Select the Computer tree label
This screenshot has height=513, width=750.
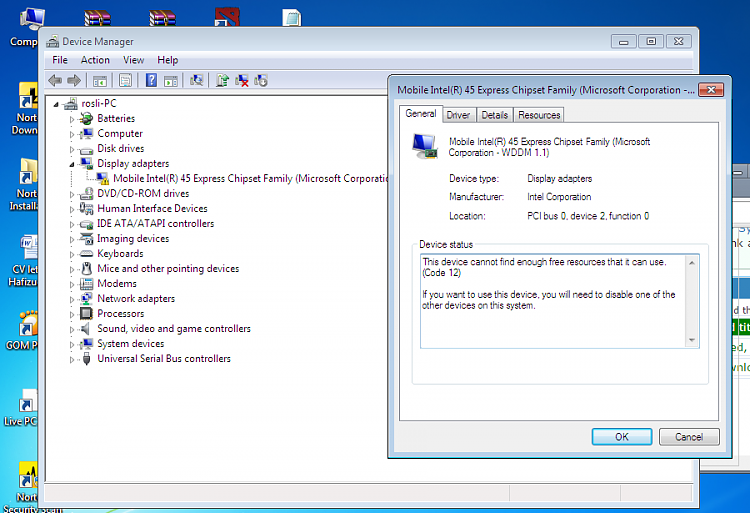pyautogui.click(x=120, y=133)
